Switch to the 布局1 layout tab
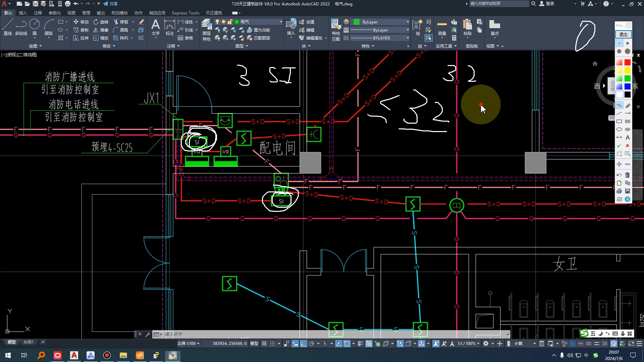Image resolution: width=644 pixels, height=362 pixels. click(x=28, y=342)
